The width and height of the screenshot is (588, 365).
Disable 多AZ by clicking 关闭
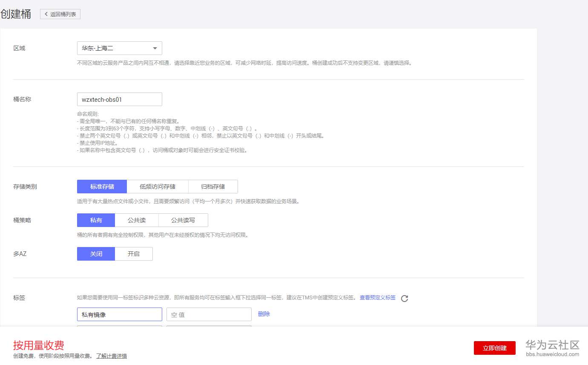96,254
